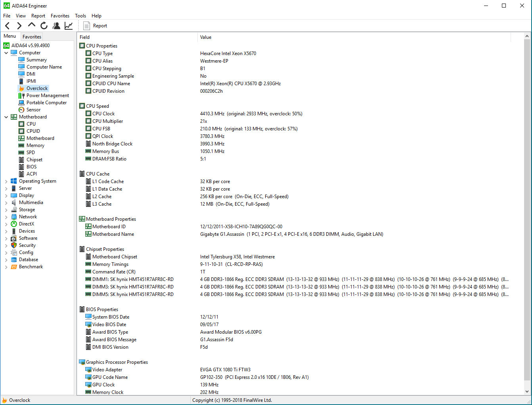Select the Overclock tree item

37,88
